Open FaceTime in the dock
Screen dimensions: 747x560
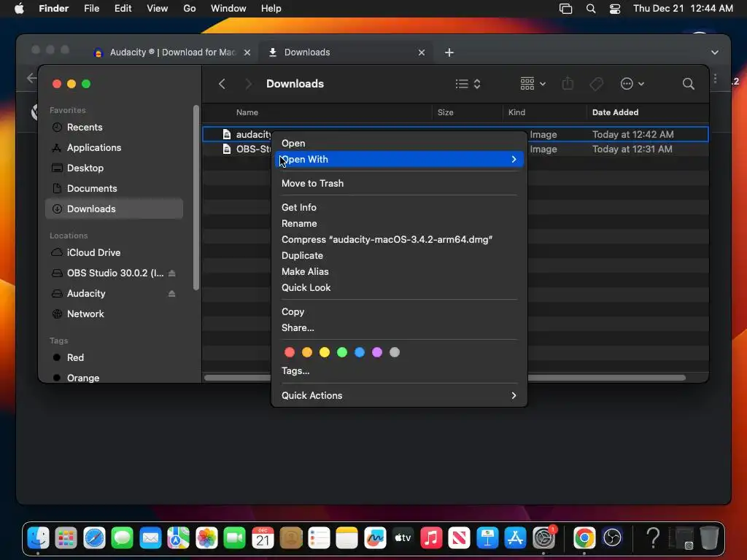(234, 538)
